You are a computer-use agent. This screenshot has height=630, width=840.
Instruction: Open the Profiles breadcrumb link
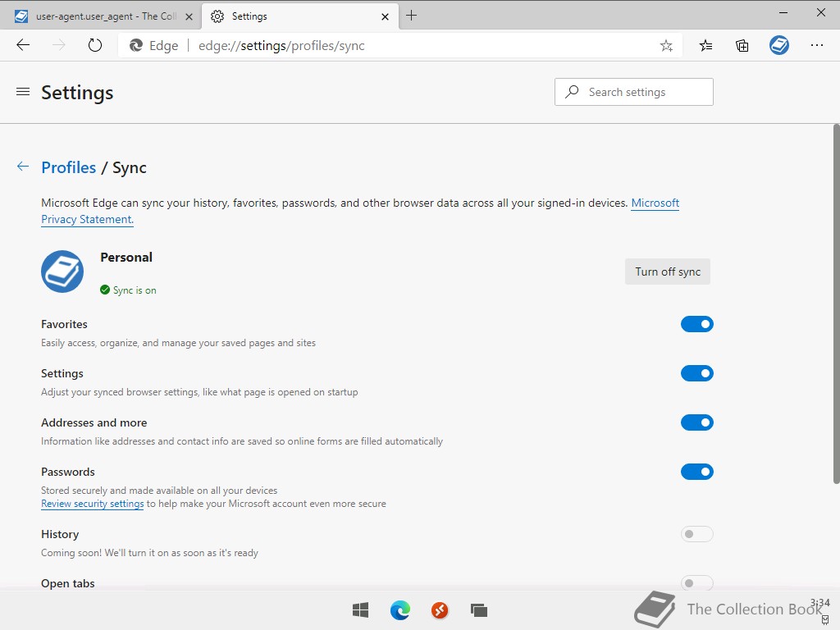coord(69,167)
